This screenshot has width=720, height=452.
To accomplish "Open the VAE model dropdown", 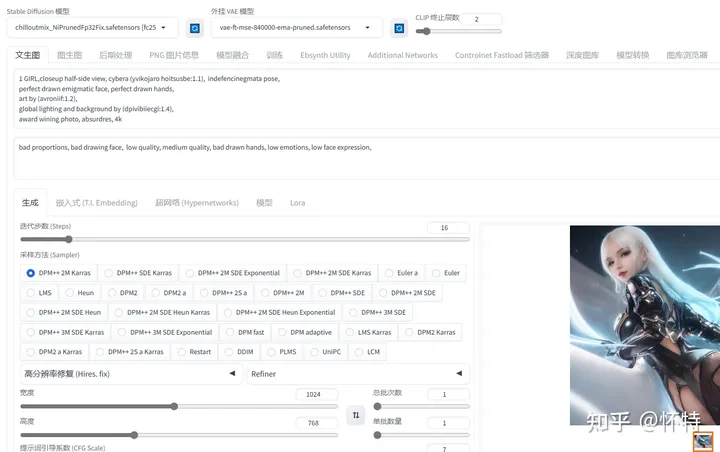I will (x=297, y=28).
